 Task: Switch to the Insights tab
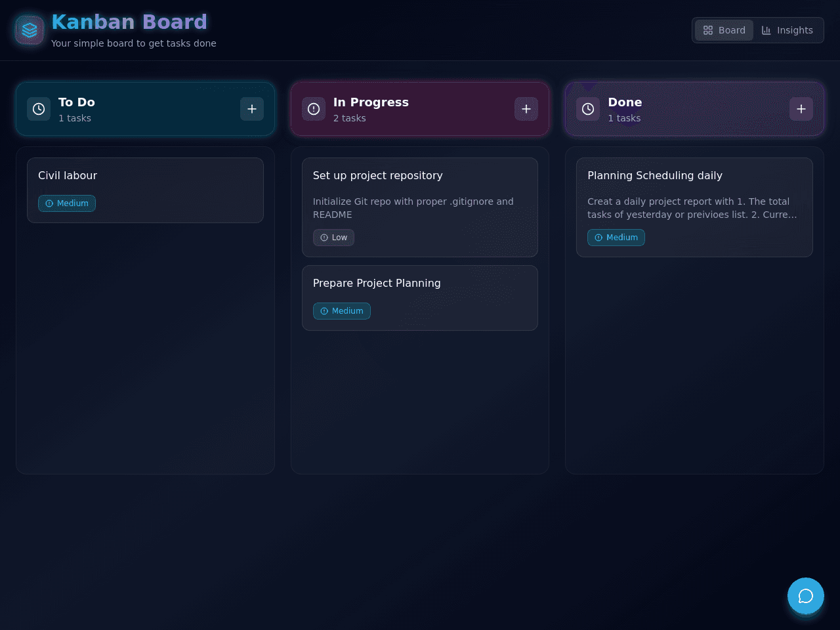coord(787,30)
